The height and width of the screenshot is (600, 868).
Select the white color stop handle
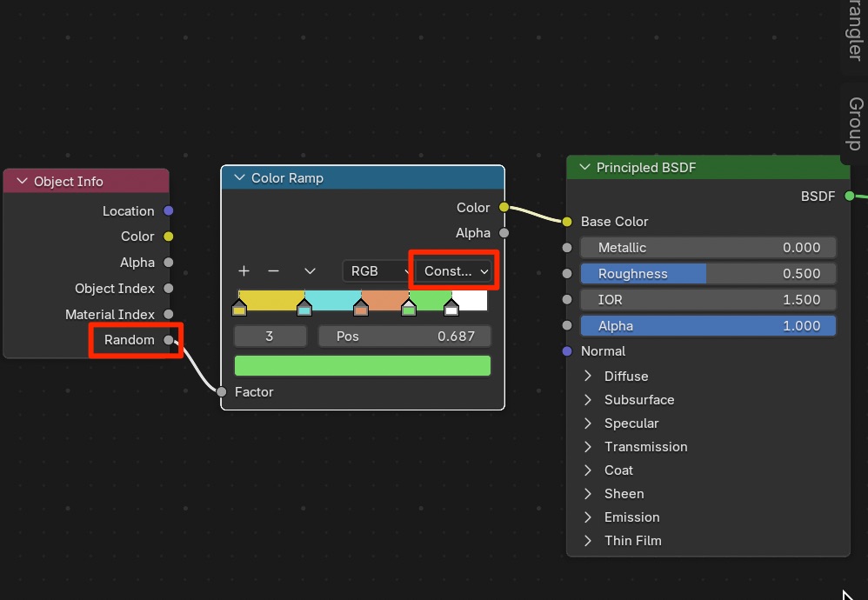point(451,308)
